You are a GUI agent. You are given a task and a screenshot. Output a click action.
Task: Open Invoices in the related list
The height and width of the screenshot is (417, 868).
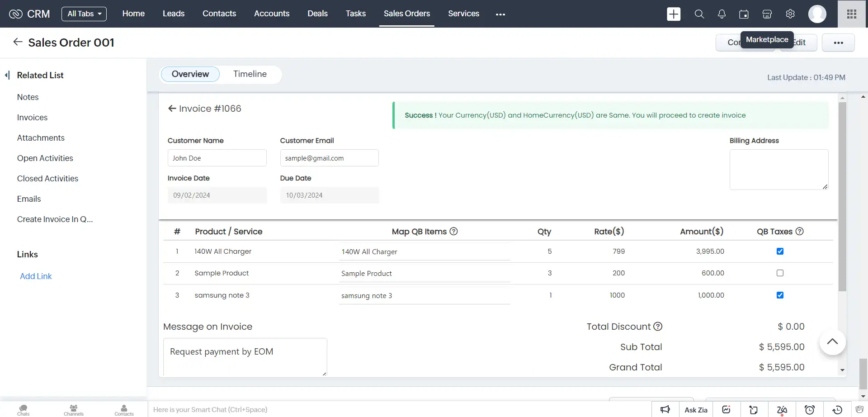(x=32, y=118)
